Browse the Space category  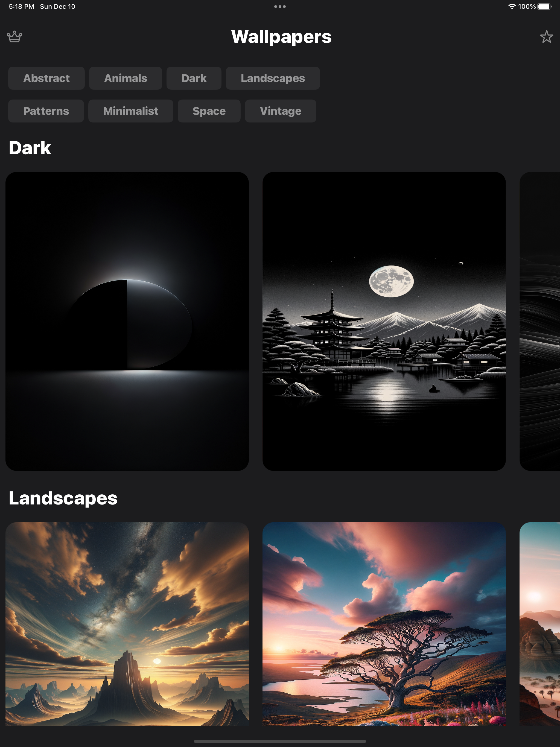(x=209, y=111)
